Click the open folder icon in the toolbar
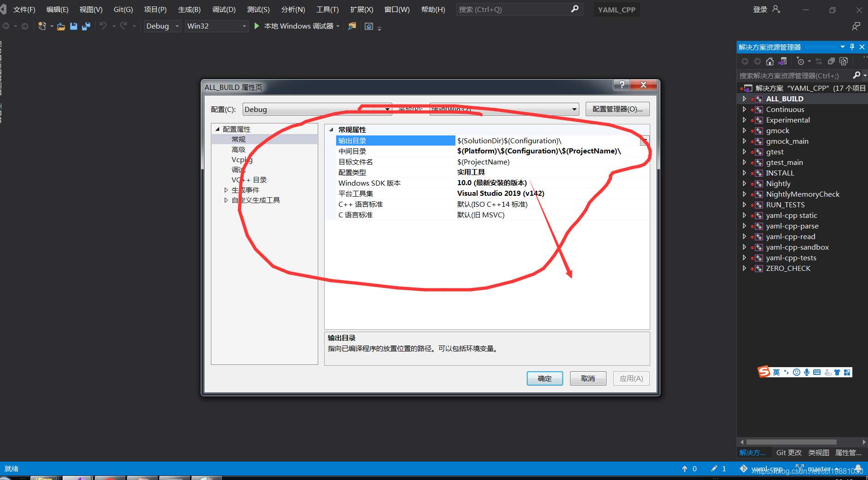 coord(61,26)
